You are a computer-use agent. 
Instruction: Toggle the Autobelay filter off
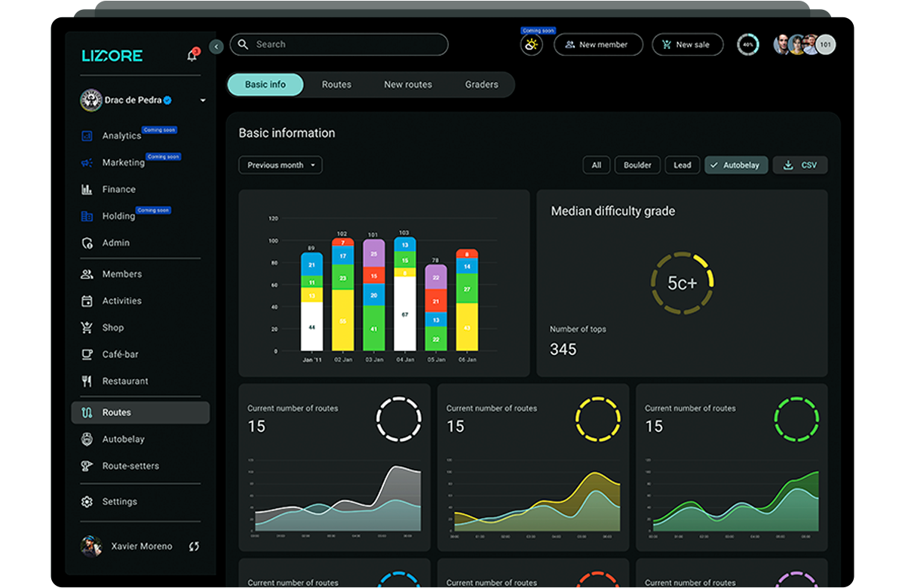[x=736, y=165]
